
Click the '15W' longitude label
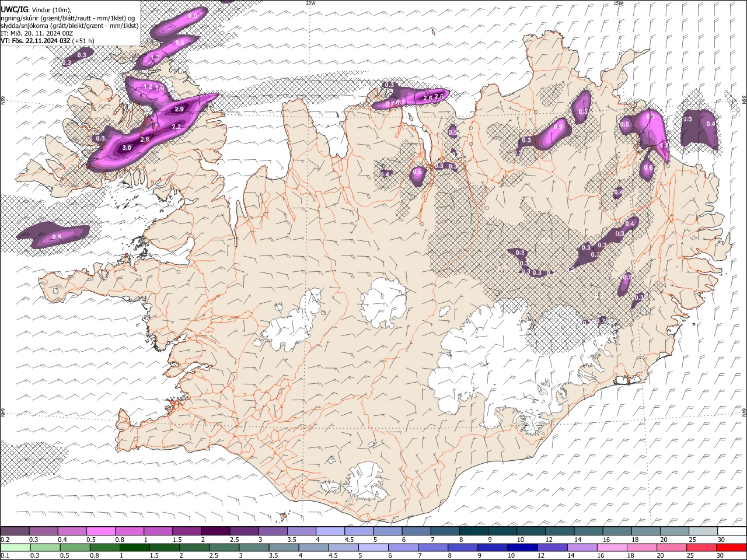(x=618, y=3)
